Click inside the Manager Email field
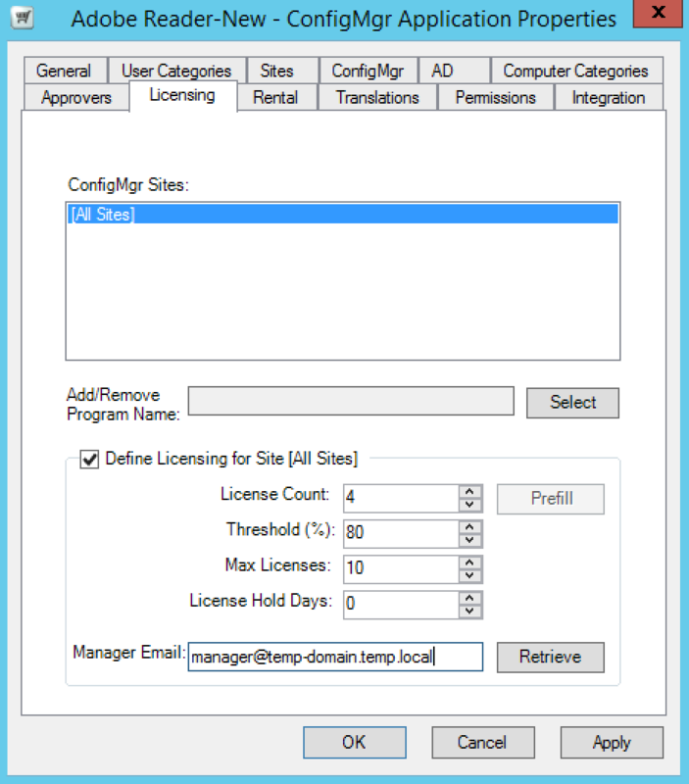Screen dimensions: 689x784 click(x=334, y=657)
